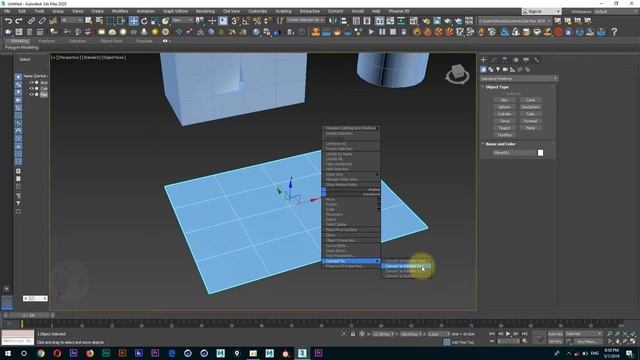Click the rectangular selection region icon
Image resolution: width=640 pixels, height=360 pixels.
111,21
